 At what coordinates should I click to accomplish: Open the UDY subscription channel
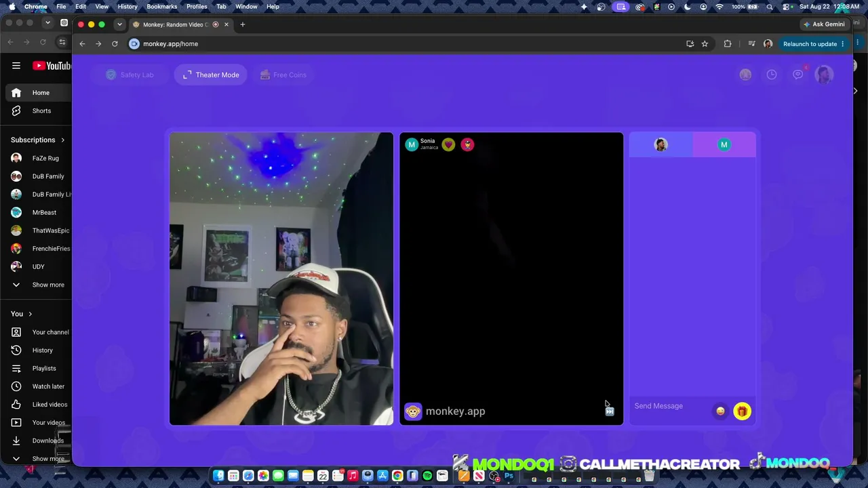point(38,267)
